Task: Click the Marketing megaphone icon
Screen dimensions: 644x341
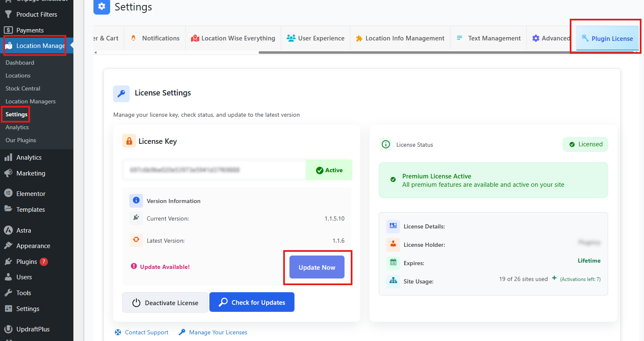Action: coord(8,173)
